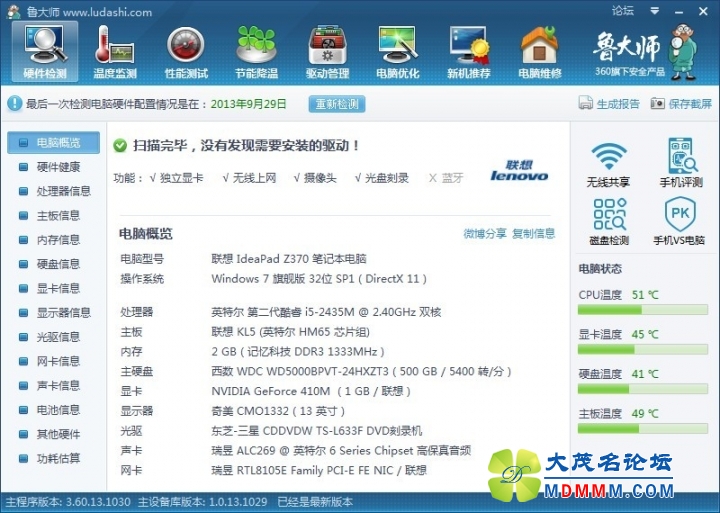Open 电脑维修 PC repair house icon
This screenshot has height=513, width=720.
tap(540, 51)
